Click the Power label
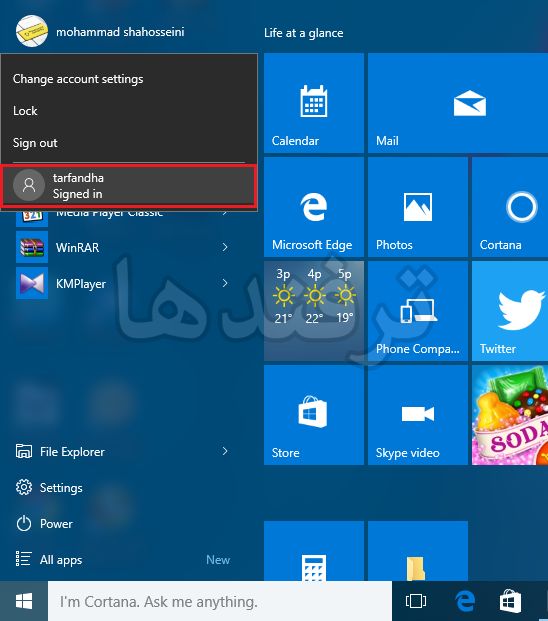The width and height of the screenshot is (548, 621). tap(56, 524)
